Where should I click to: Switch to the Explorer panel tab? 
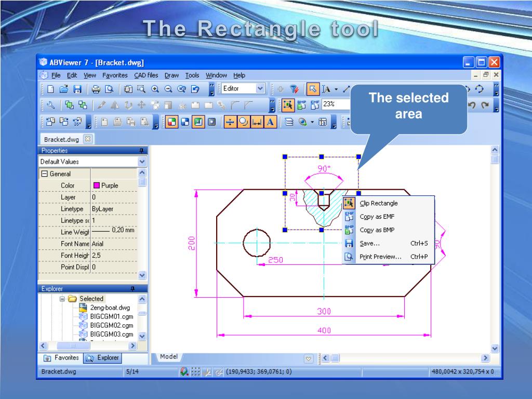point(102,358)
